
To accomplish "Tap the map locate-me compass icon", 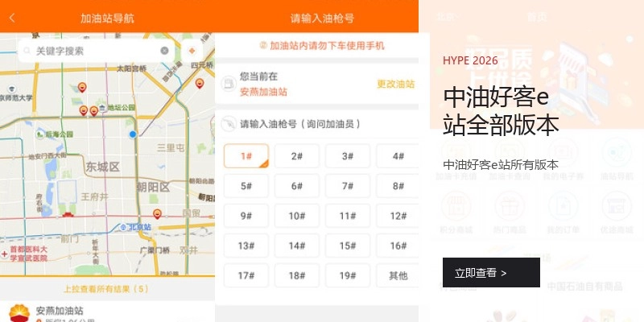I will click(x=192, y=51).
